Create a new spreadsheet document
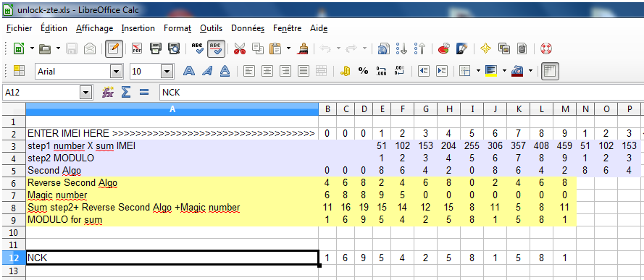Screen dimensions: 644x280 click(19, 49)
